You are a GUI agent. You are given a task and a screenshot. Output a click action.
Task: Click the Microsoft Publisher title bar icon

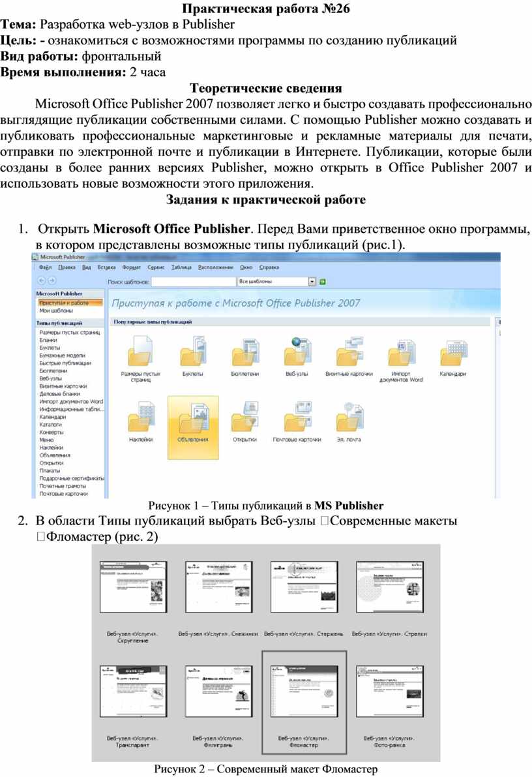(35, 257)
